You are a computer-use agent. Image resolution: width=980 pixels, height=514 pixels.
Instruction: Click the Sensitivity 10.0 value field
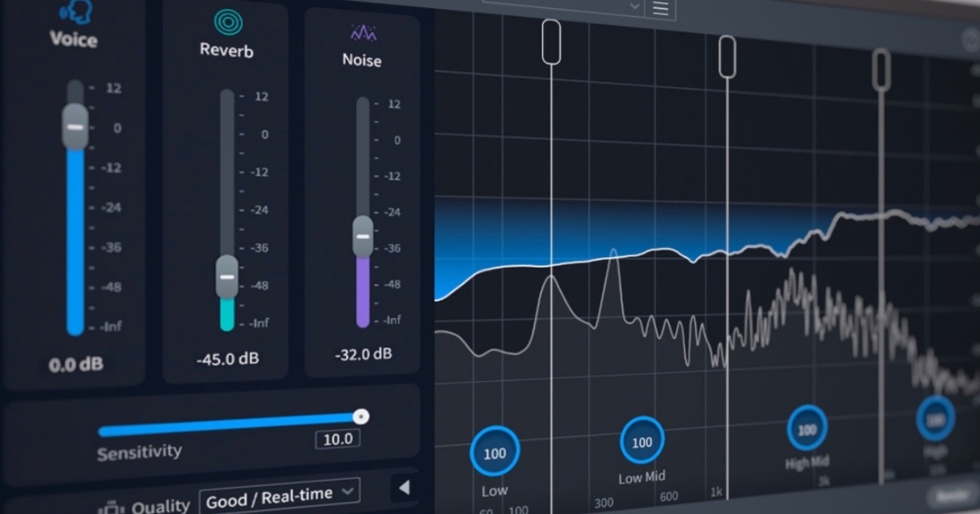click(337, 439)
